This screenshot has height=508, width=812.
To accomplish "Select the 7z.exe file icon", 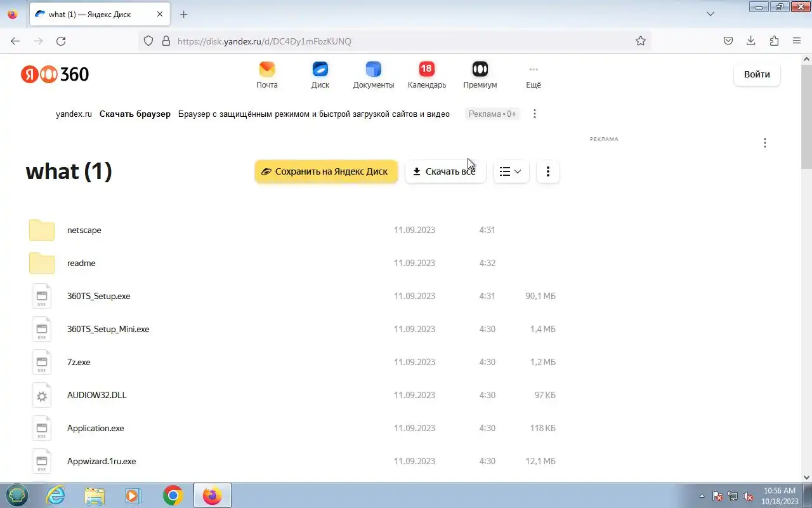I will click(42, 362).
